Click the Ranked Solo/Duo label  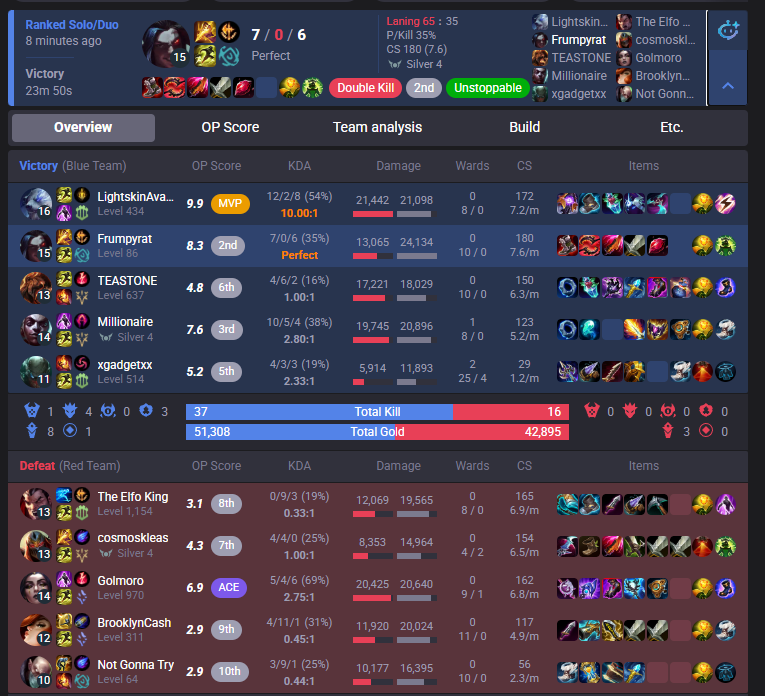[x=72, y=25]
